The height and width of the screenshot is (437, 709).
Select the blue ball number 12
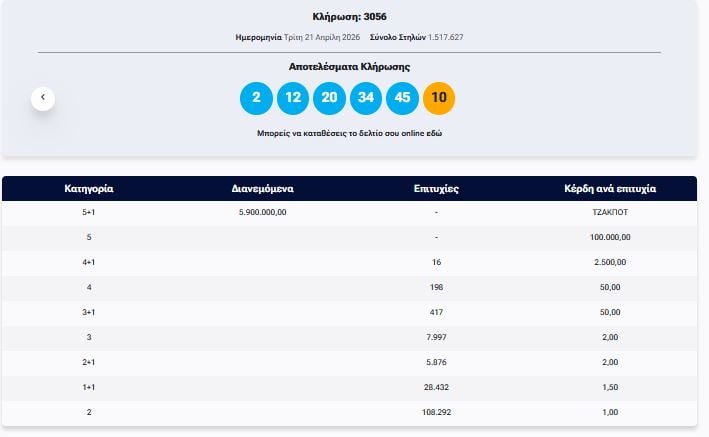[293, 98]
